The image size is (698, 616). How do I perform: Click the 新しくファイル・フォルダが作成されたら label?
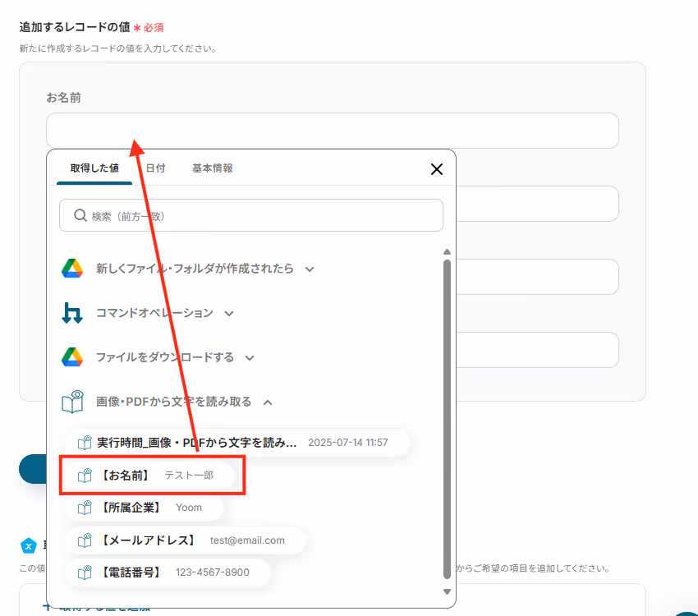pyautogui.click(x=195, y=269)
